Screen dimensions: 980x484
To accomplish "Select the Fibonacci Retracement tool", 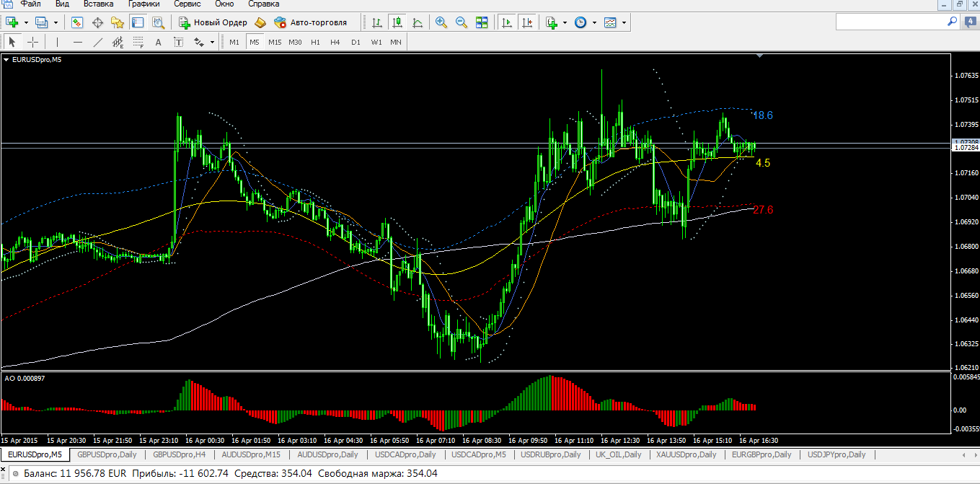I will [x=138, y=42].
